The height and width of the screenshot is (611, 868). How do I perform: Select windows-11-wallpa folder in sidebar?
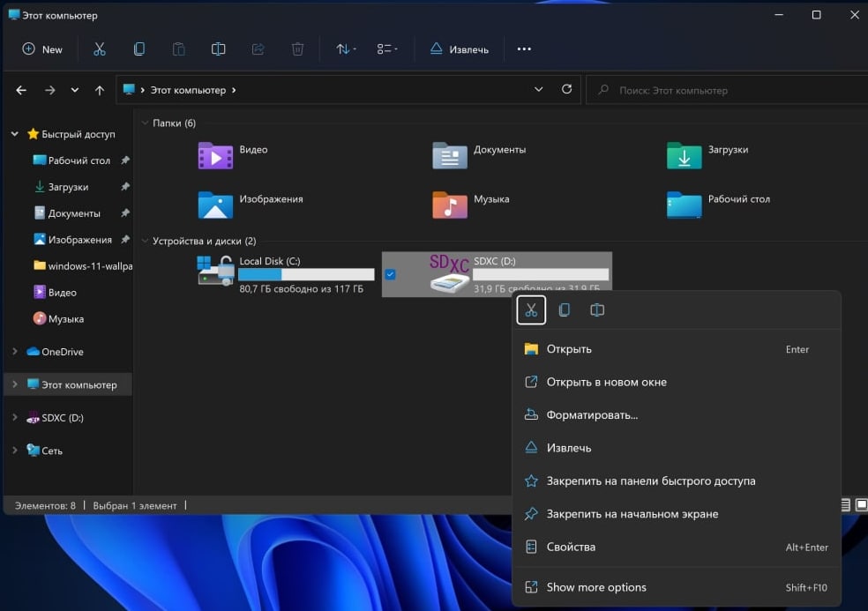click(83, 266)
